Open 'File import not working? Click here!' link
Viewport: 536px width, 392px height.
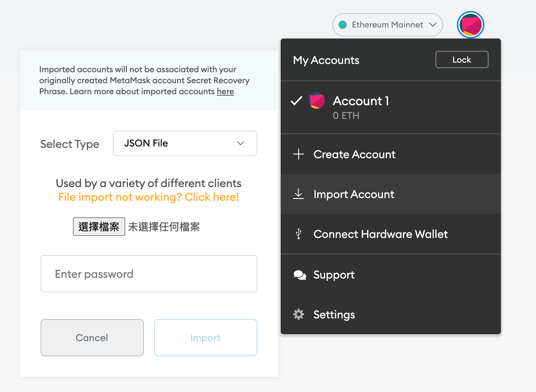pos(149,197)
